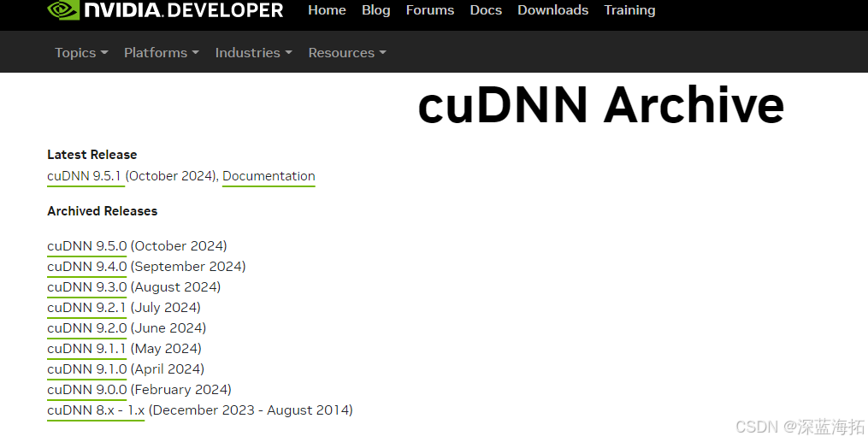Open the Documentation link

(269, 176)
